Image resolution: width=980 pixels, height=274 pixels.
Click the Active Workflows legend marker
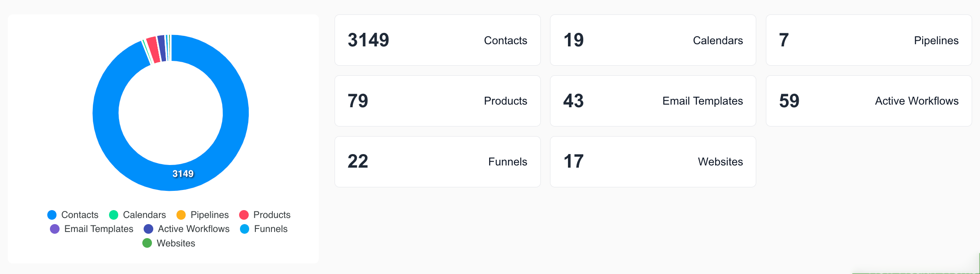[x=148, y=229]
